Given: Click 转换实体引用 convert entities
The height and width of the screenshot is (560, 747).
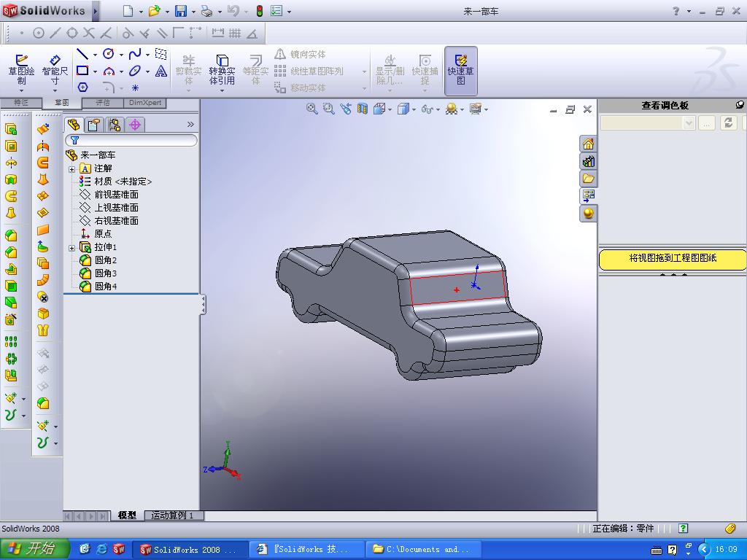Looking at the screenshot, I should point(222,70).
